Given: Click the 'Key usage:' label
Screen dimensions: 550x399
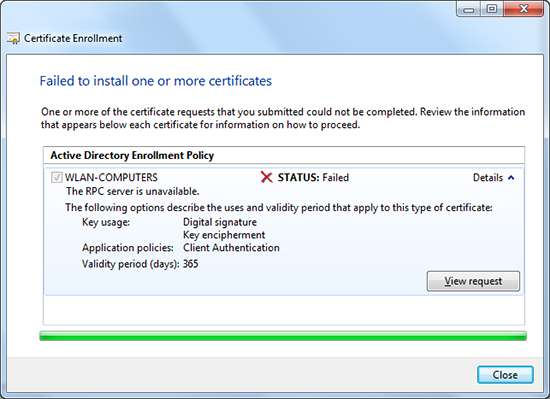Looking at the screenshot, I should (106, 222).
